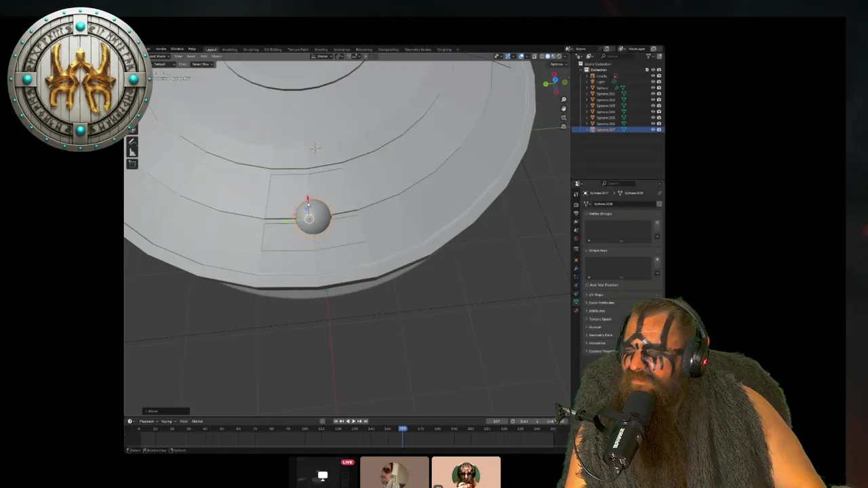
Task: Switch to the Modeling workspace tab
Action: 230,49
